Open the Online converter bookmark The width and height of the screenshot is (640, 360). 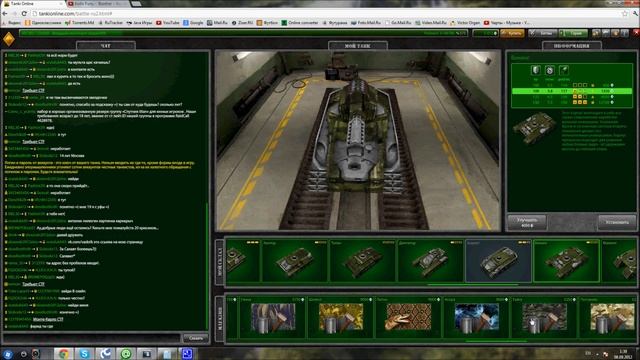click(300, 23)
